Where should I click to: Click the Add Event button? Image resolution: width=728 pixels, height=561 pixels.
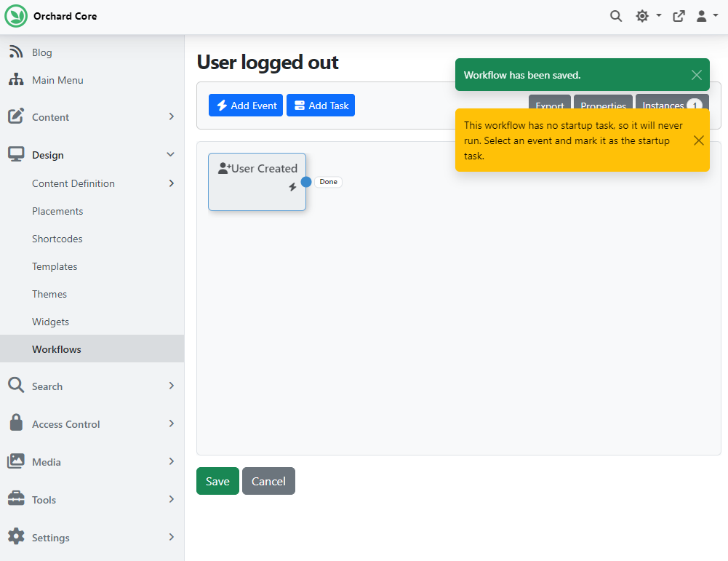point(246,105)
